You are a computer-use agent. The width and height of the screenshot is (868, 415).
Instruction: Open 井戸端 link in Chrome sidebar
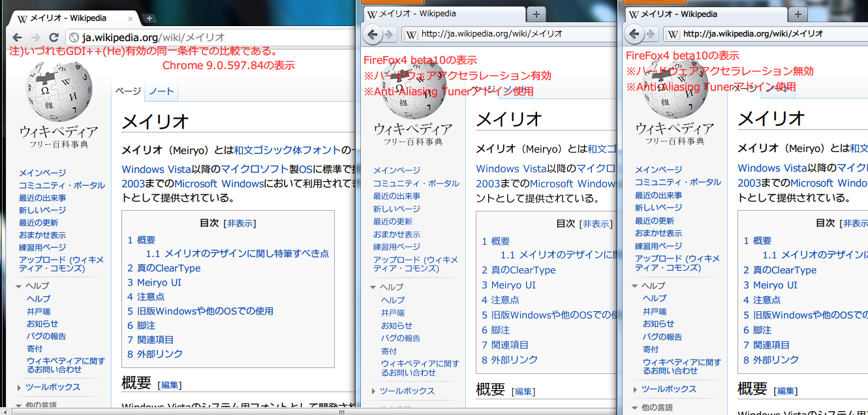(39, 311)
